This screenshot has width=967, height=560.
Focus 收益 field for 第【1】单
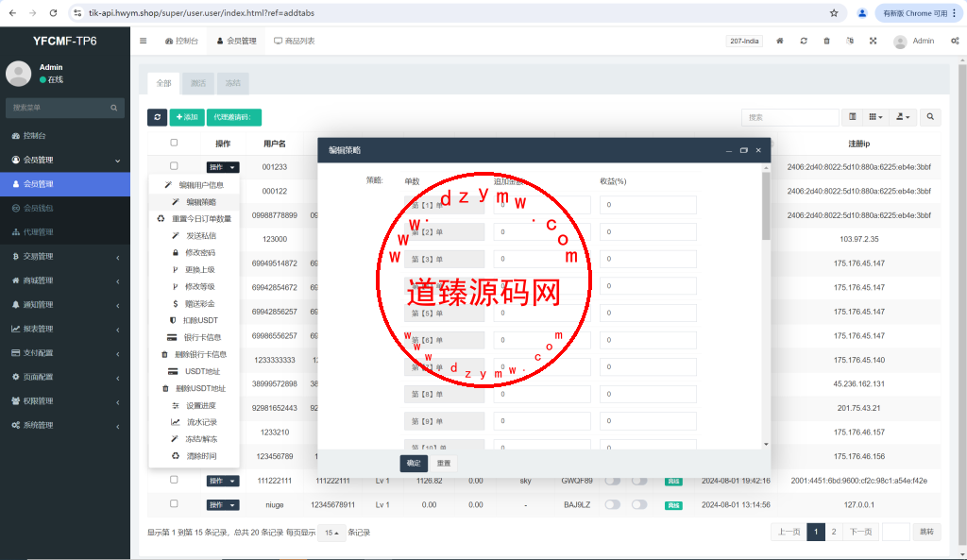(648, 205)
